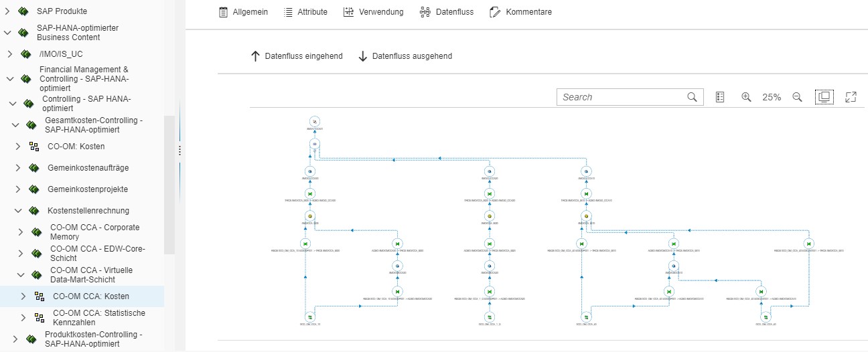Click the SAP Produkte folder icon
Image resolution: width=868 pixels, height=352 pixels.
point(24,11)
